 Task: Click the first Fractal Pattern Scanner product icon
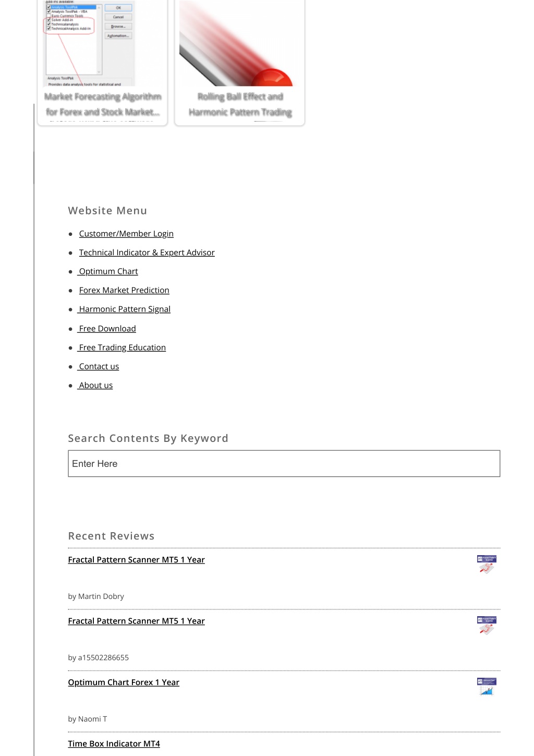click(x=487, y=565)
